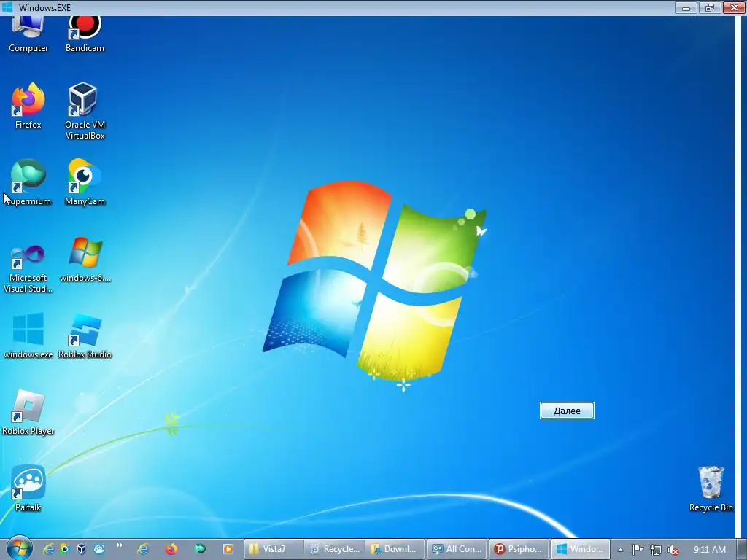Select the Firefox desktop shortcut

point(28,106)
